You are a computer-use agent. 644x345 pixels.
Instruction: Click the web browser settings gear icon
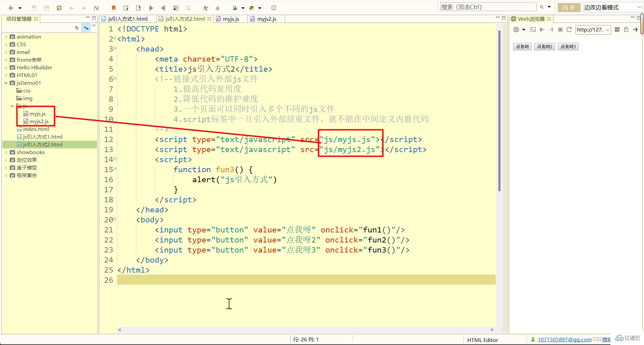(516, 29)
